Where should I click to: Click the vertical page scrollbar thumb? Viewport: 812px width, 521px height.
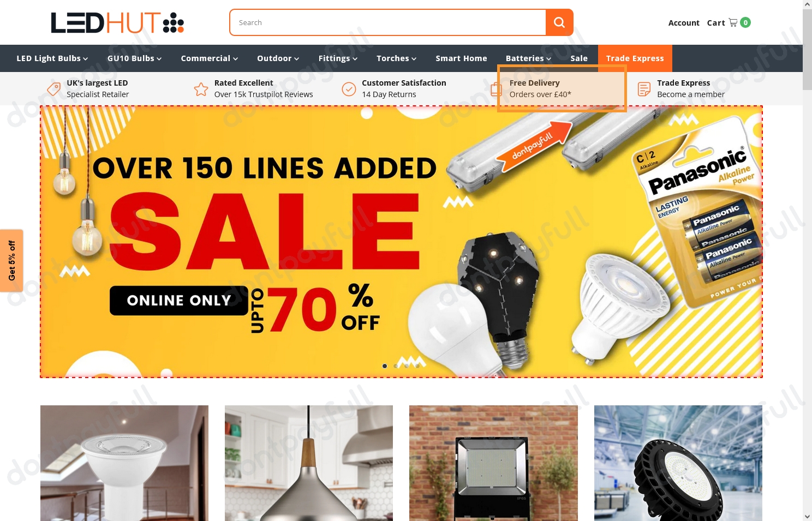pyautogui.click(x=807, y=49)
